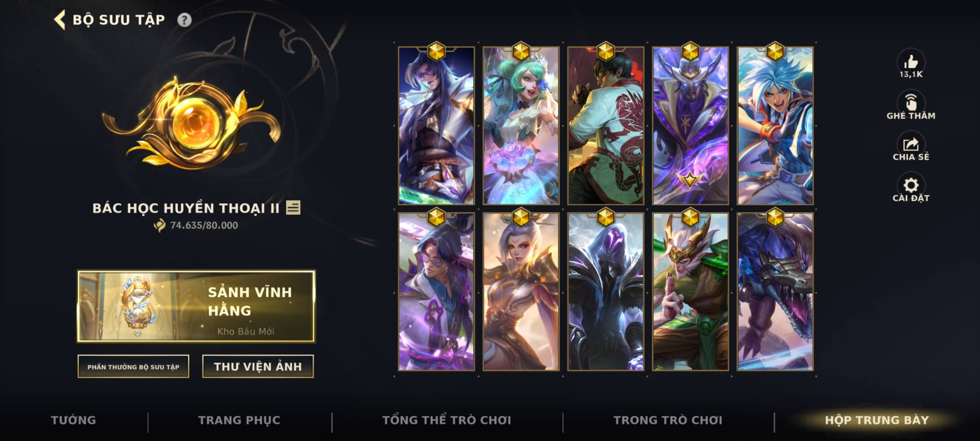
Task: Click the Ghé Thăm visit icon
Action: pyautogui.click(x=911, y=102)
